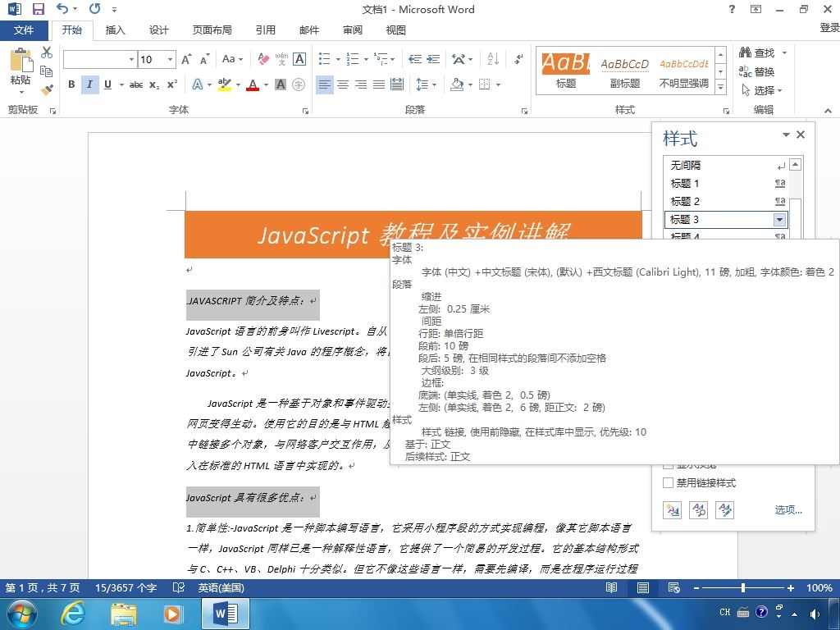This screenshot has height=630, width=840.
Task: Check the 禁用链接样式 checkbox
Action: tap(668, 482)
